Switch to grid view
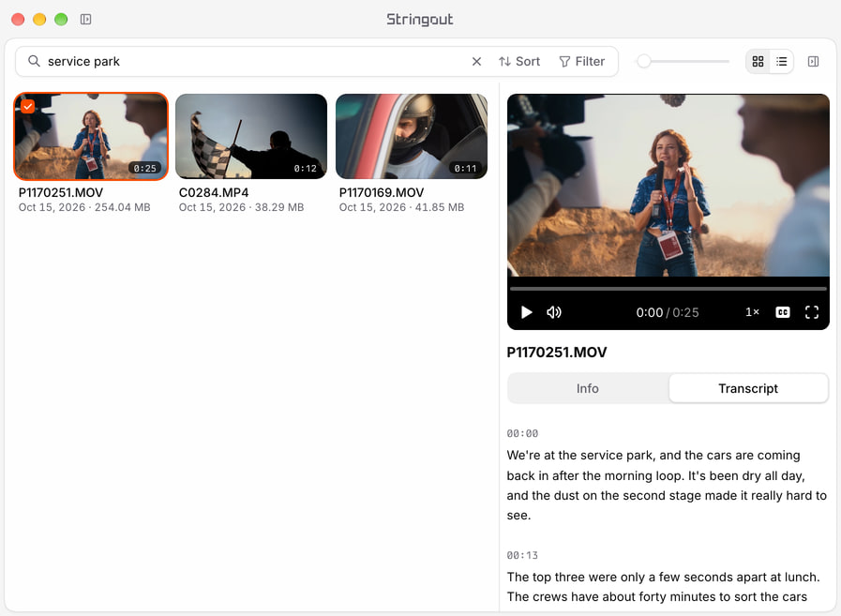 pos(758,62)
